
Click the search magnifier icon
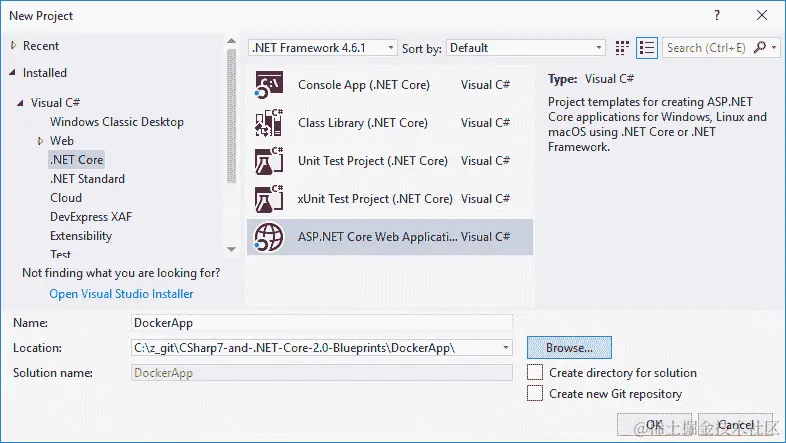(760, 48)
